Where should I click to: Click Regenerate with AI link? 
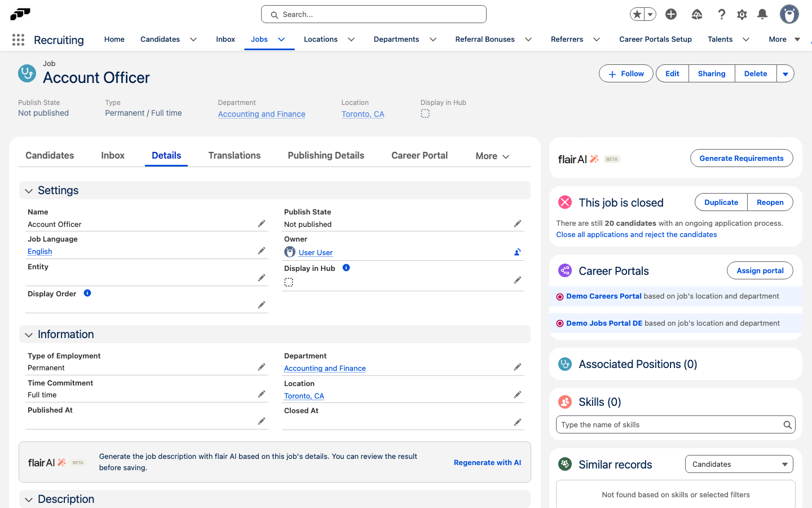click(x=487, y=462)
